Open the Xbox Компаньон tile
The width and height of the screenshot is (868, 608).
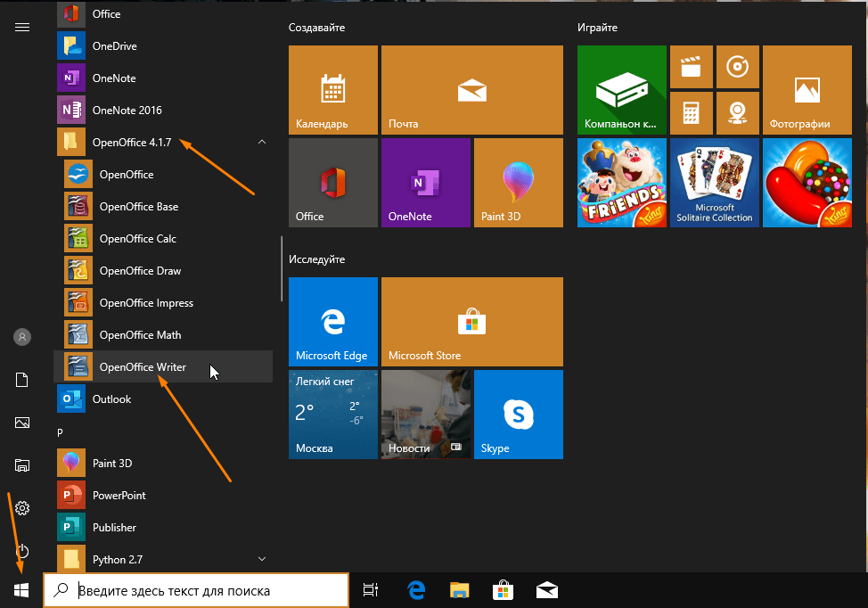tap(622, 90)
